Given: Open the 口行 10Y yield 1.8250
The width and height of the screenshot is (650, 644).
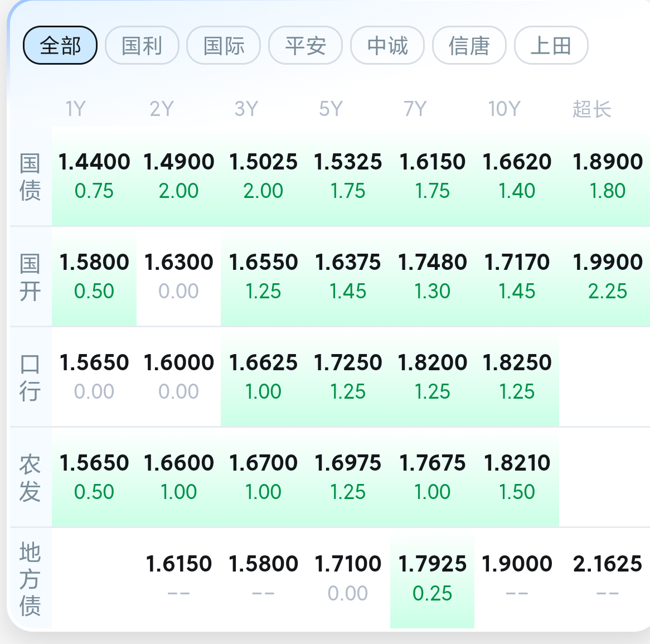Looking at the screenshot, I should [517, 376].
